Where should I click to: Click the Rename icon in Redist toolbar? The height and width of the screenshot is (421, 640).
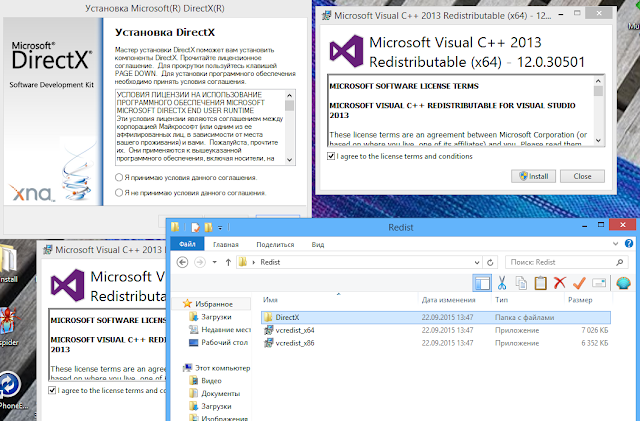click(598, 283)
